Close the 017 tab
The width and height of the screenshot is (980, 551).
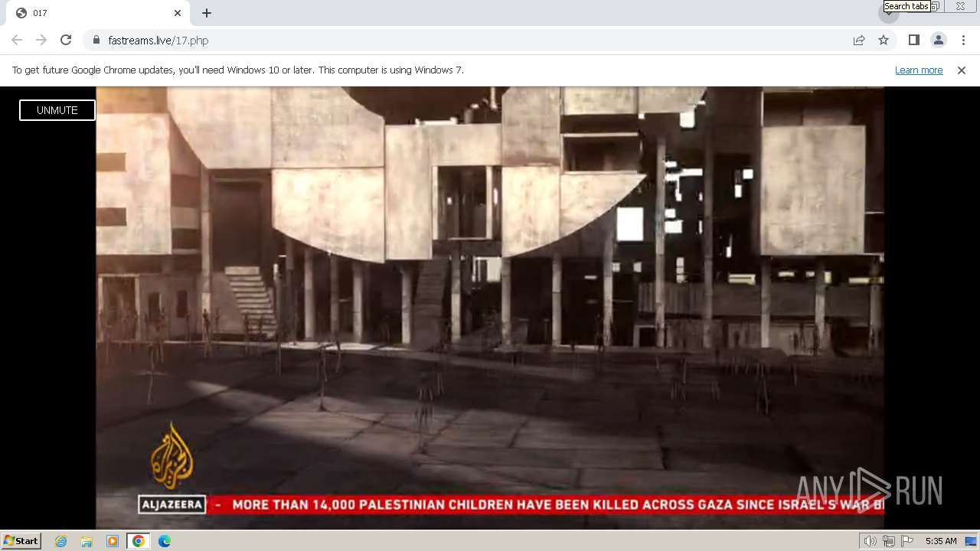pyautogui.click(x=178, y=13)
